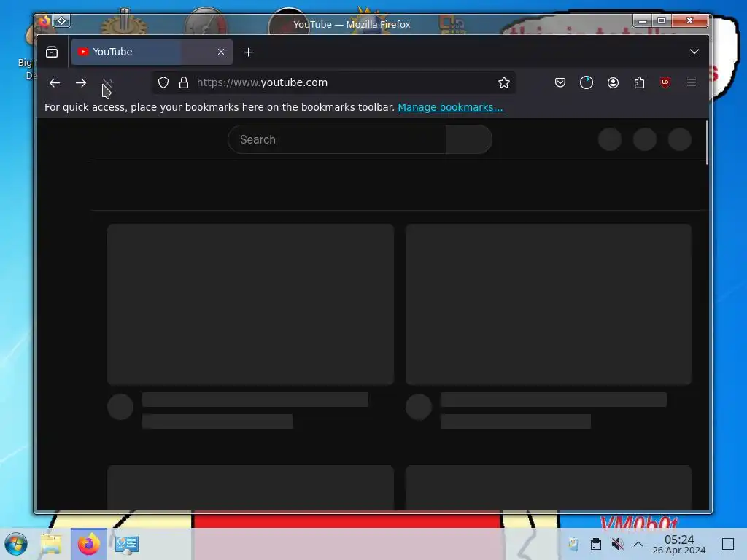
Task: Expand hidden system tray icons
Action: point(638,544)
